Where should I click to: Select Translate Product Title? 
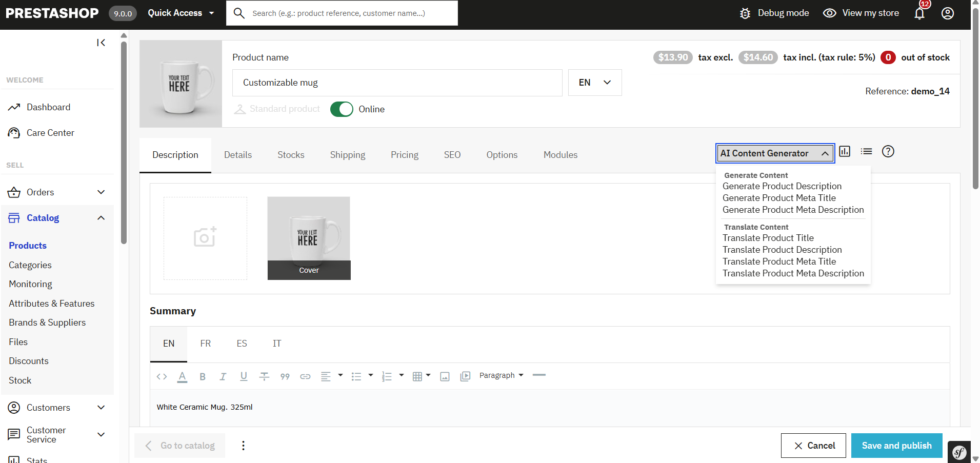tap(768, 238)
